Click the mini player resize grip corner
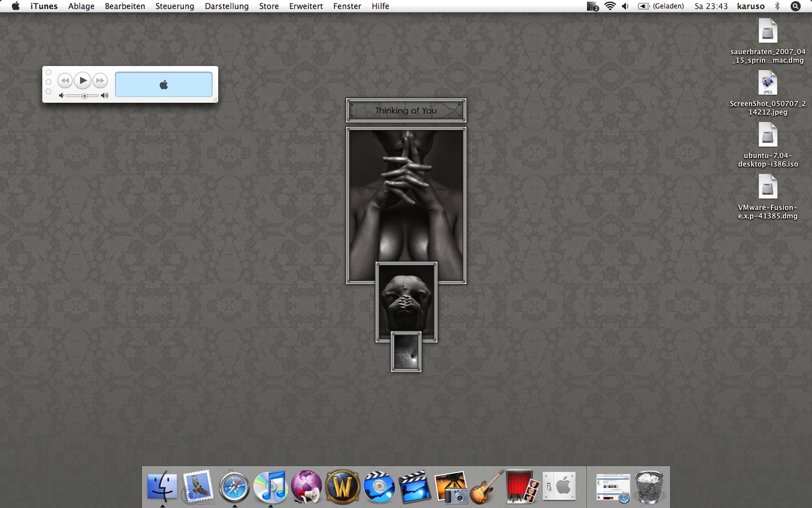 [x=214, y=99]
